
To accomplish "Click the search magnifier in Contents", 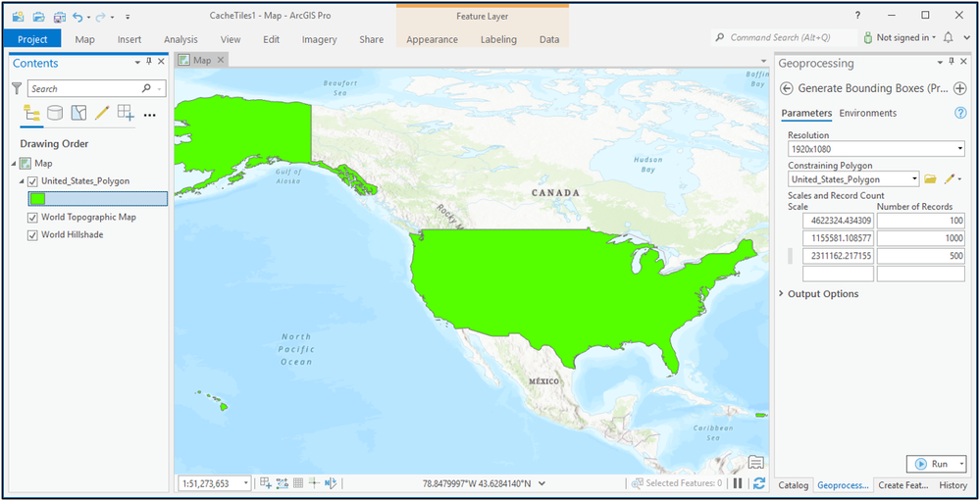I will pyautogui.click(x=146, y=88).
